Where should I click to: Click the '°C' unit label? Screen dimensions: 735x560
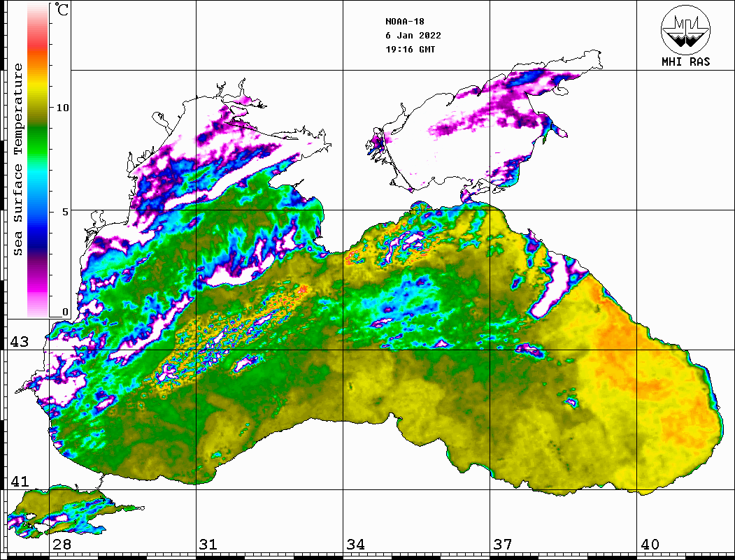tap(62, 9)
